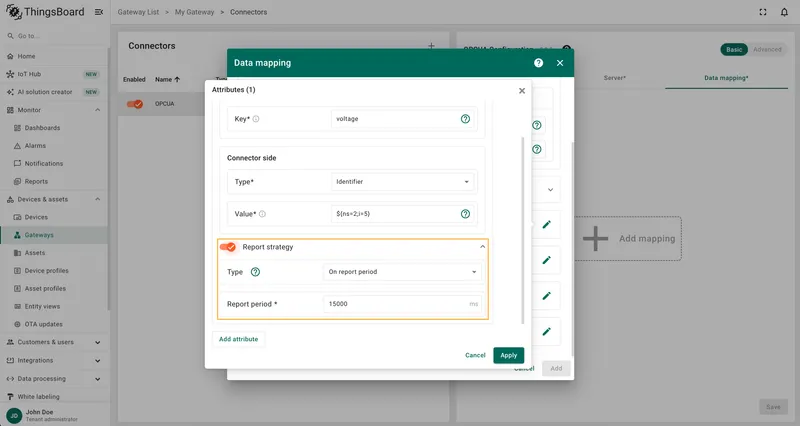The image size is (800, 426).
Task: Open Asset profiles in sidebar
Action: click(x=54, y=288)
